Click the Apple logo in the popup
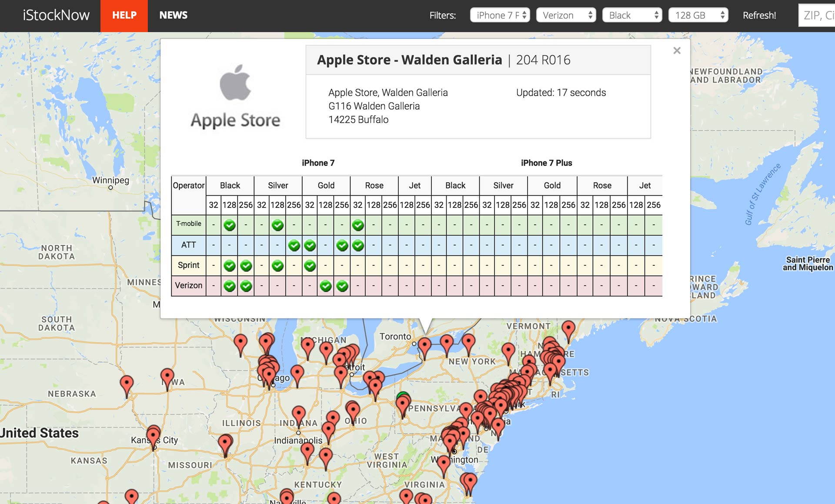The width and height of the screenshot is (835, 504). [235, 83]
